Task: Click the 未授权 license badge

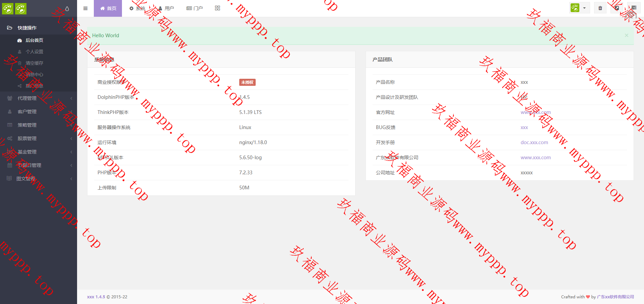Action: click(247, 82)
